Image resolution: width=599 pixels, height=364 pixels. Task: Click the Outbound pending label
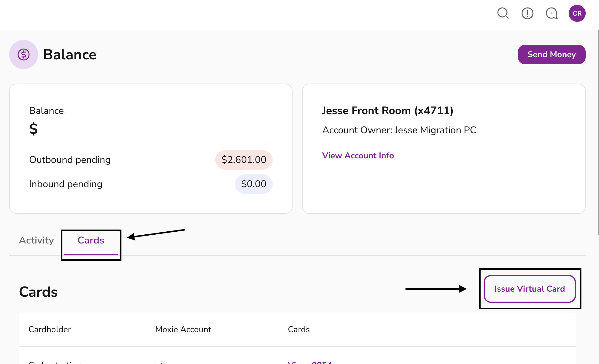[x=70, y=160]
